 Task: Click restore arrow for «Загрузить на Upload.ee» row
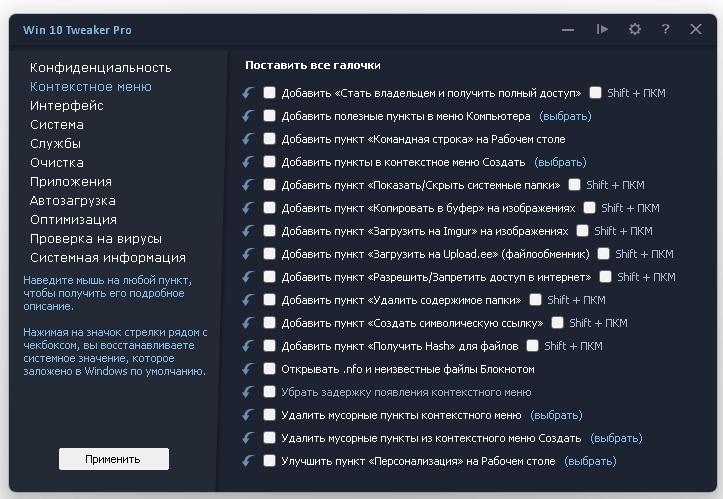pyautogui.click(x=248, y=254)
